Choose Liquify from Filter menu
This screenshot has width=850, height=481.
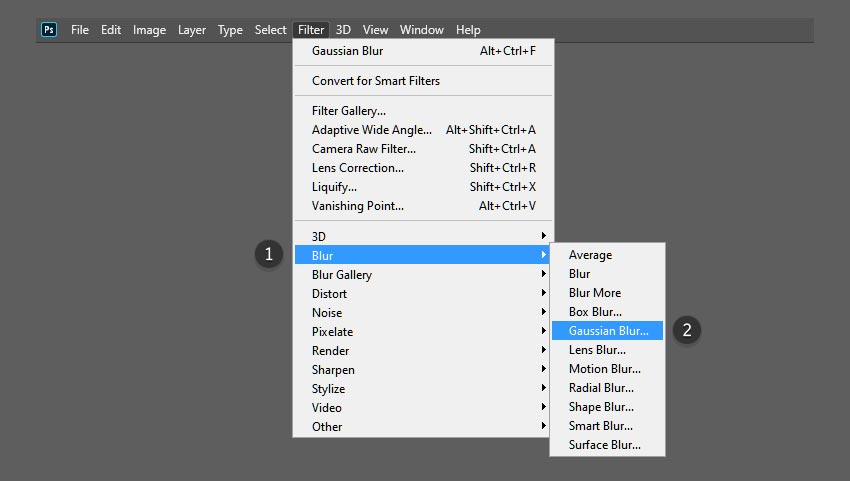pyautogui.click(x=334, y=187)
